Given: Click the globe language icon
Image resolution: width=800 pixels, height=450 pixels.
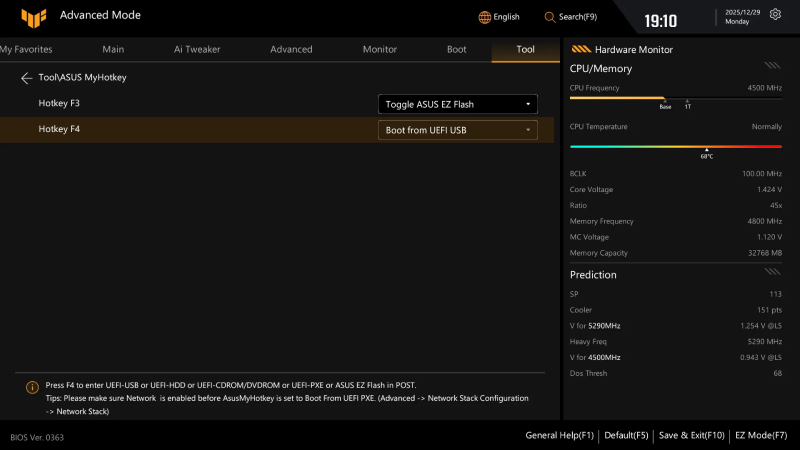Looking at the screenshot, I should (x=485, y=17).
